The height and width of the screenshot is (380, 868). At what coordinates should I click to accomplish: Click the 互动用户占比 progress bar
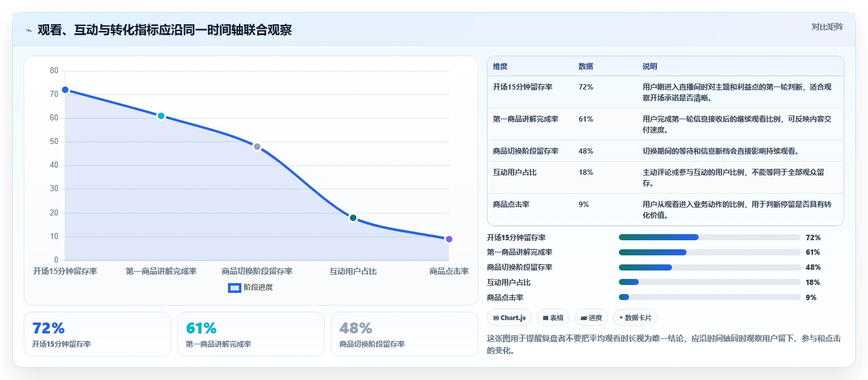[710, 282]
